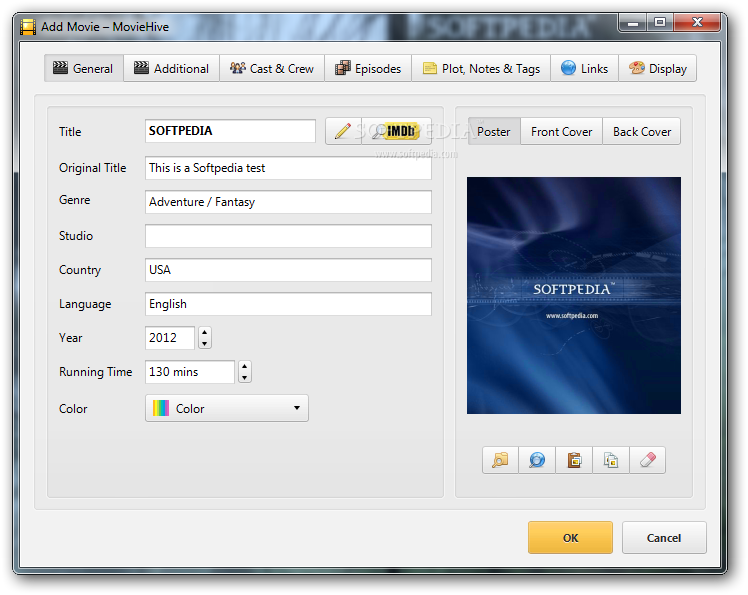Viewport: 748px width, 595px height.
Task: Search poster image online globe icon
Action: [x=537, y=460]
